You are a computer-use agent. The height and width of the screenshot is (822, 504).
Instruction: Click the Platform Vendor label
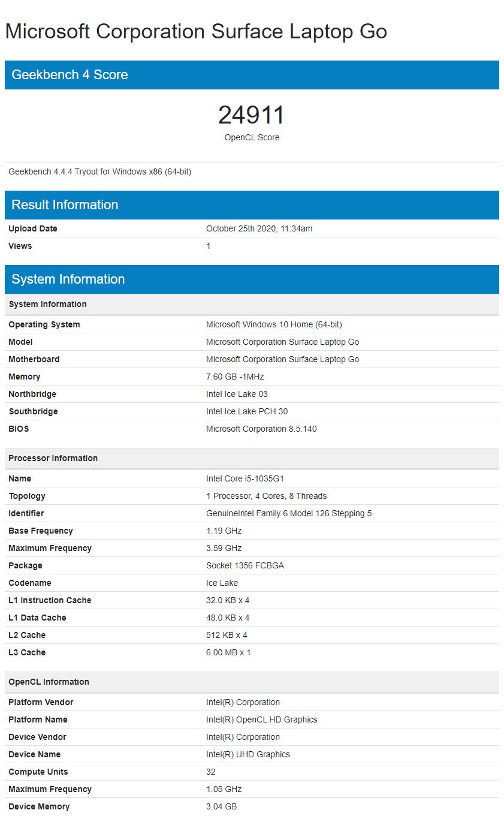click(x=41, y=702)
